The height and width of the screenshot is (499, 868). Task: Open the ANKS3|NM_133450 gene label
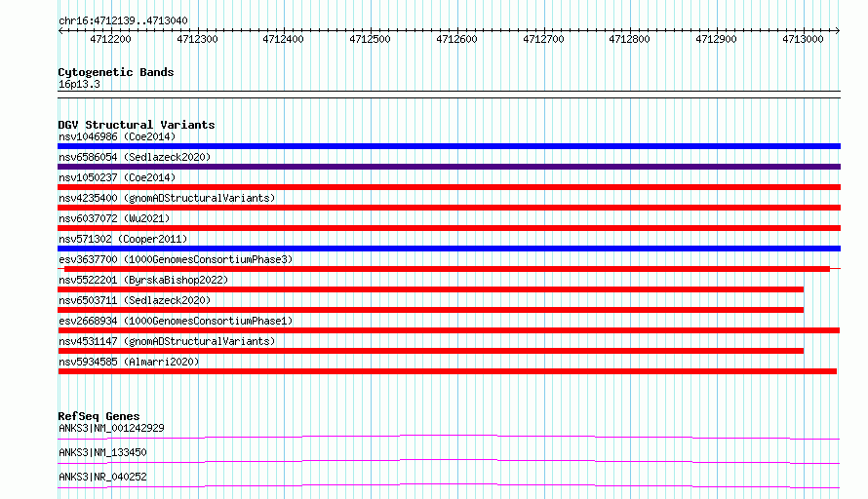coord(102,452)
